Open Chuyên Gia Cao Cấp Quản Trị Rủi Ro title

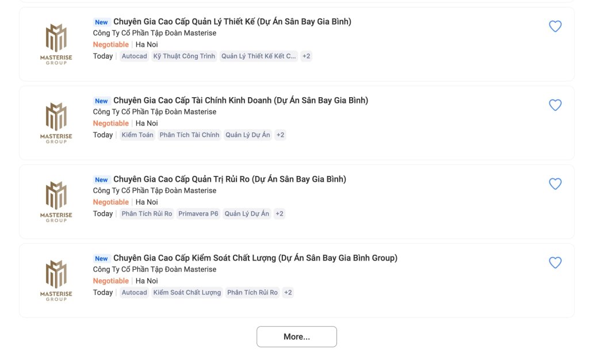230,179
